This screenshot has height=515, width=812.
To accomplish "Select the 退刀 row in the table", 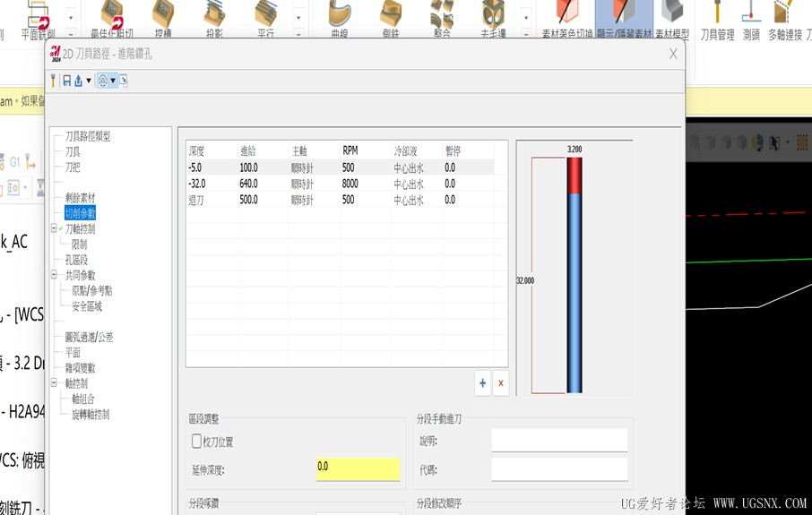I will [340, 200].
